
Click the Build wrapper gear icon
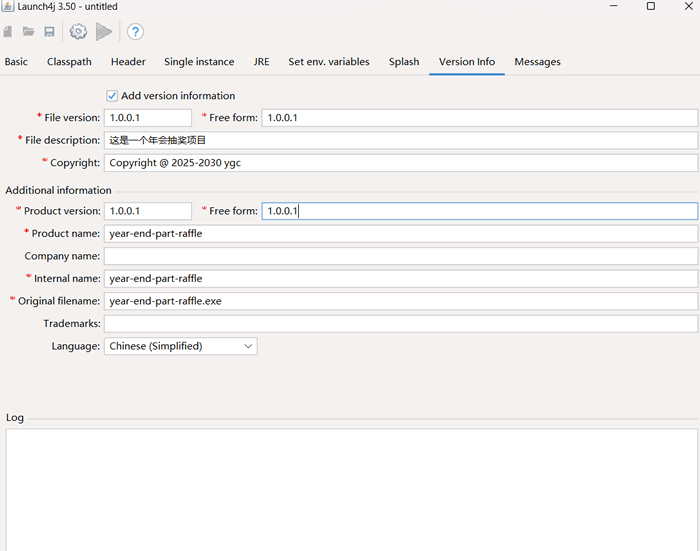click(x=78, y=32)
